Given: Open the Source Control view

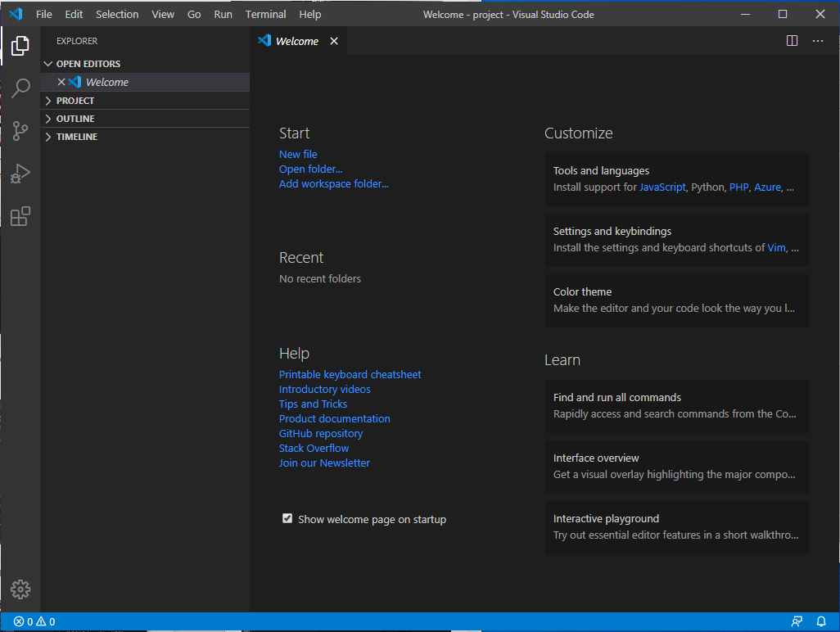Looking at the screenshot, I should coord(20,131).
